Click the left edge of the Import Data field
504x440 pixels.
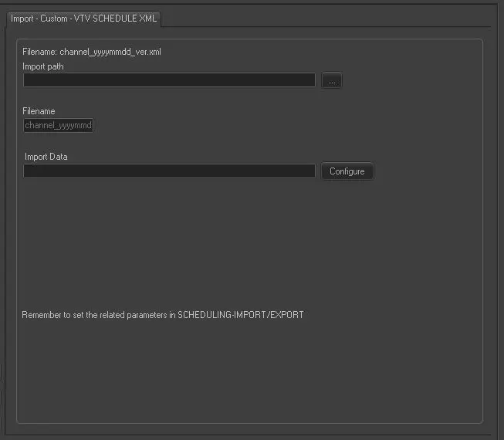coord(28,171)
